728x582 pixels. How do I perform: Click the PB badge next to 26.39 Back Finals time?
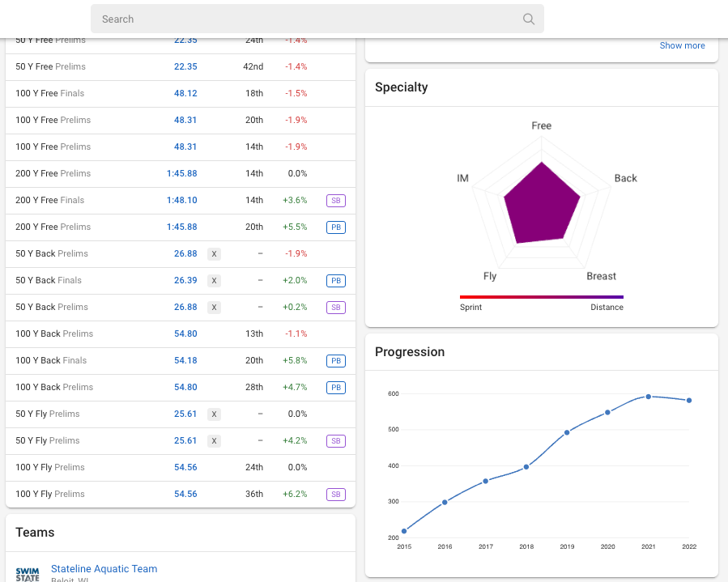click(335, 280)
